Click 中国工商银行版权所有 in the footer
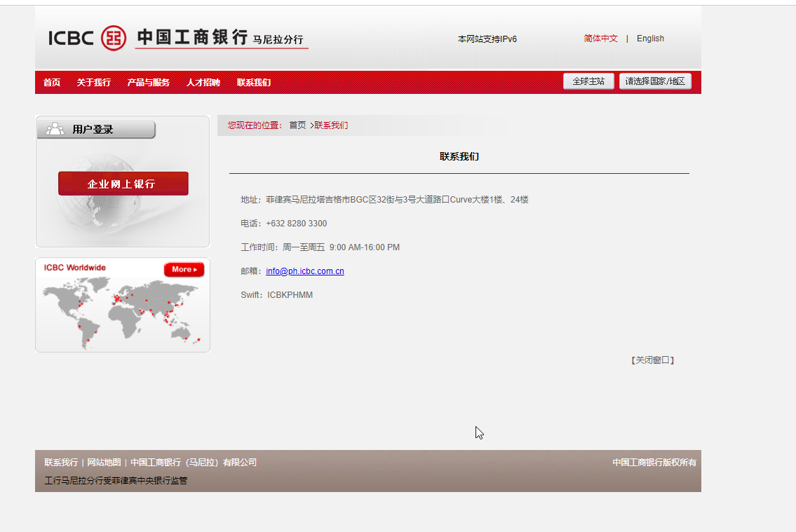The width and height of the screenshot is (796, 532). [654, 463]
